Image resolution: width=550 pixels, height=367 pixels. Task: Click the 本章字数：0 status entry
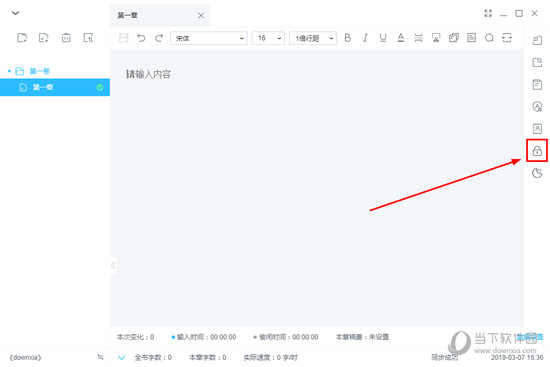point(208,358)
